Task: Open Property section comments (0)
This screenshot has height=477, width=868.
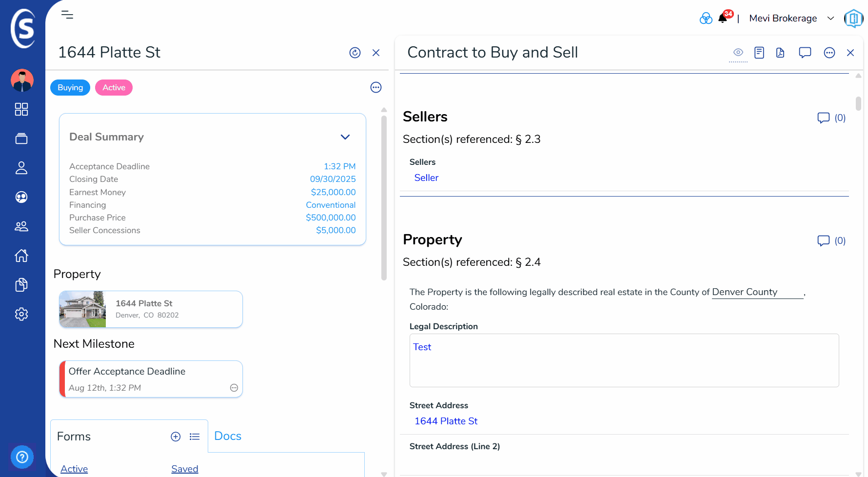Action: (831, 240)
